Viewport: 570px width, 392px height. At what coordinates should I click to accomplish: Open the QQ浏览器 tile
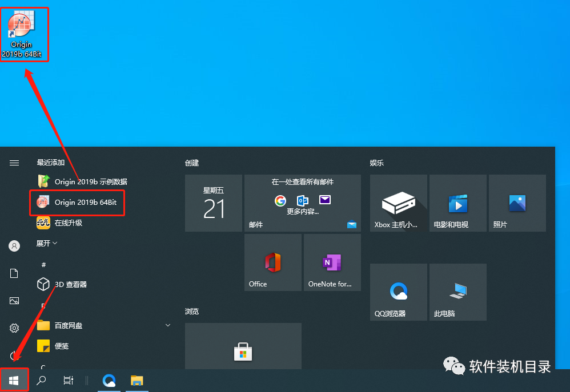pos(399,292)
